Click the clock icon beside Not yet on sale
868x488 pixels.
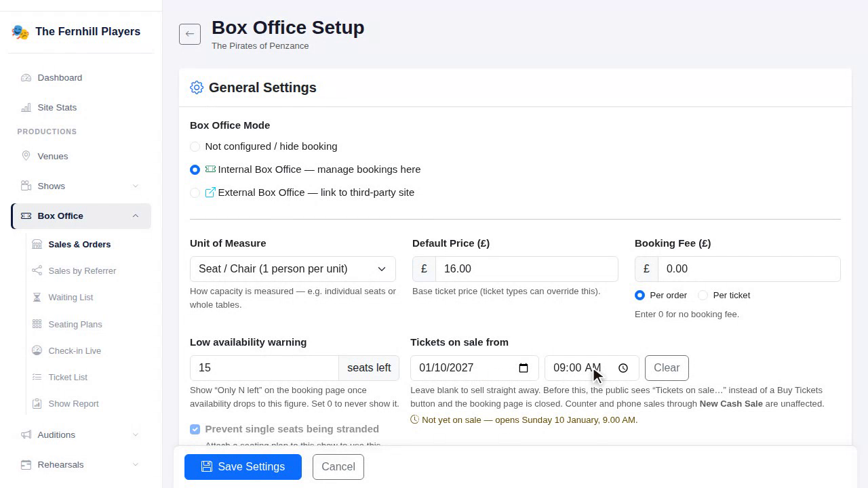(415, 420)
